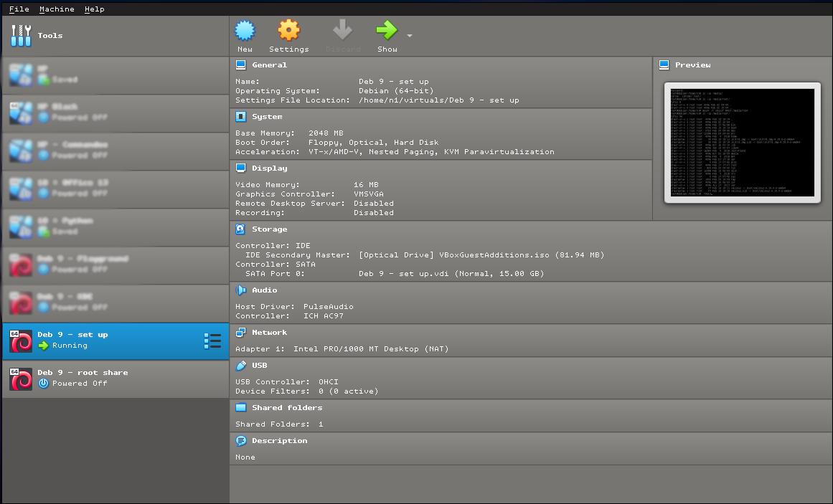Screen dimensions: 833x504
Task: Open the dropdown arrow next to Show
Action: click(410, 36)
